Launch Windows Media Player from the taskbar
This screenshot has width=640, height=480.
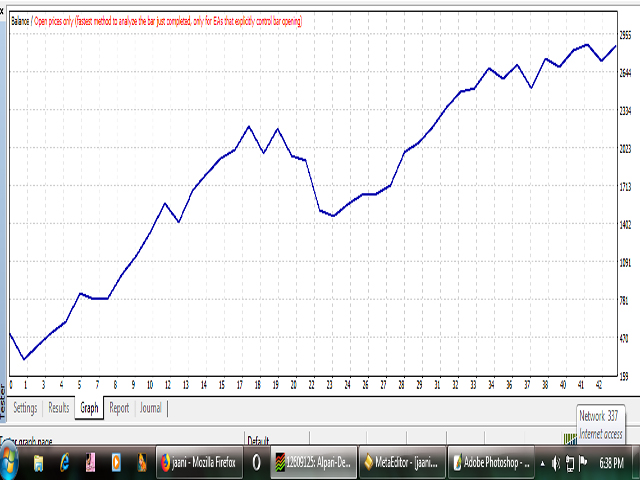[x=116, y=463]
